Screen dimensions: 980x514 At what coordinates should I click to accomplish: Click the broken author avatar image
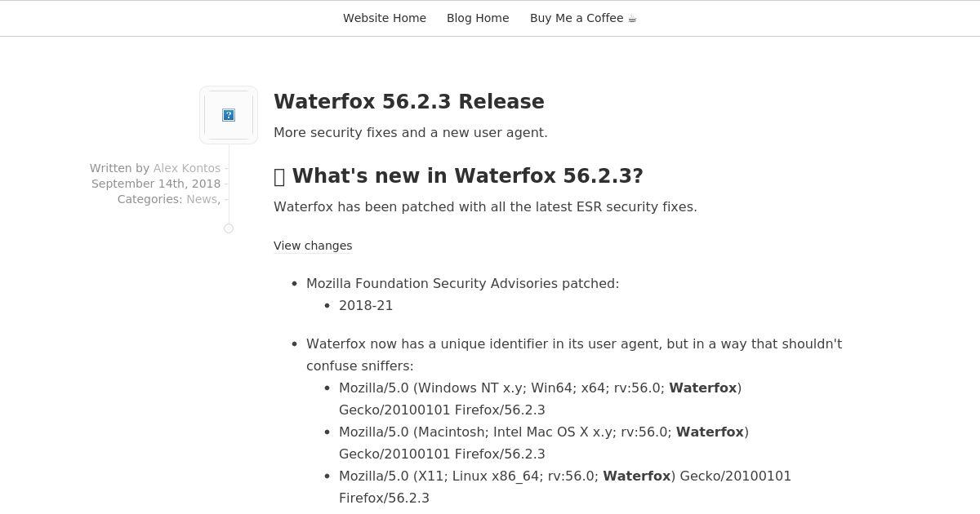[229, 115]
